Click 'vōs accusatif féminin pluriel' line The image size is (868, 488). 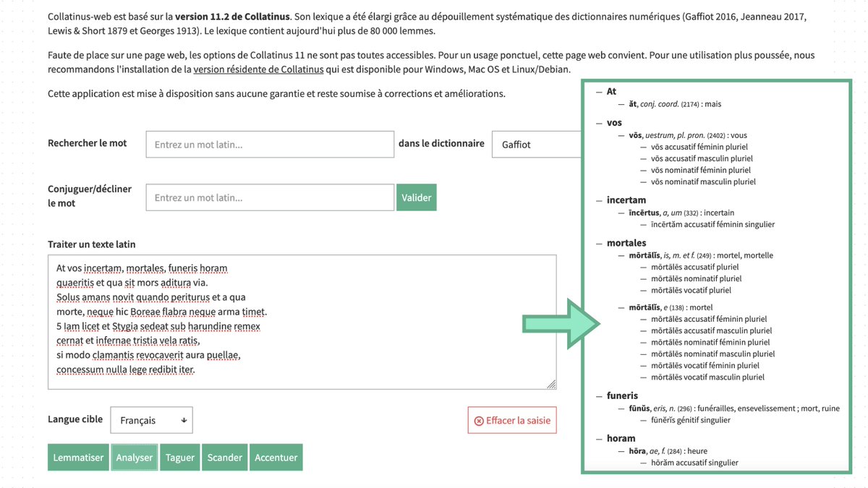(x=699, y=147)
